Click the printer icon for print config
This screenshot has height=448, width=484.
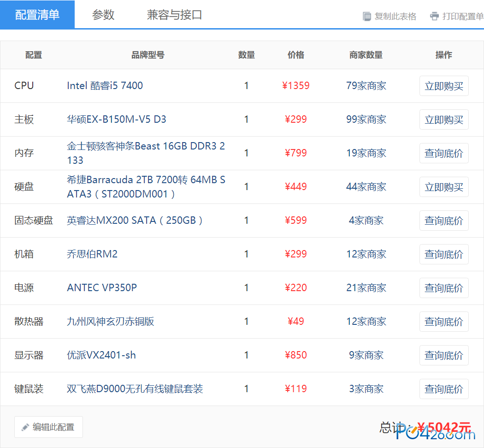click(x=434, y=16)
